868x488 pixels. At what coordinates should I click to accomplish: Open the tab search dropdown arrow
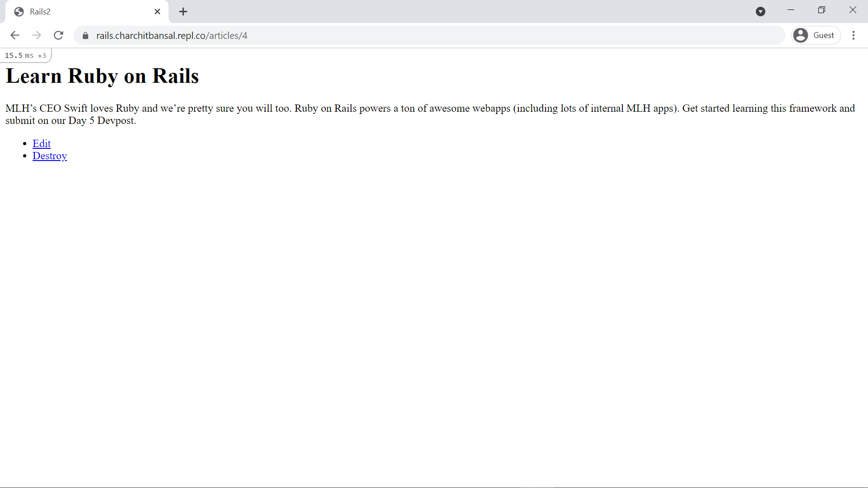pyautogui.click(x=760, y=12)
